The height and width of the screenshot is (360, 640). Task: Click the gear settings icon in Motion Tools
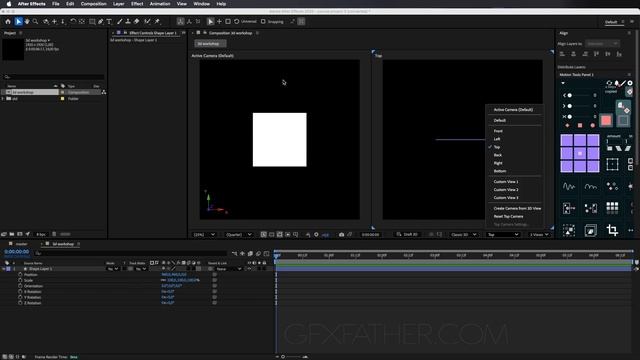[630, 83]
